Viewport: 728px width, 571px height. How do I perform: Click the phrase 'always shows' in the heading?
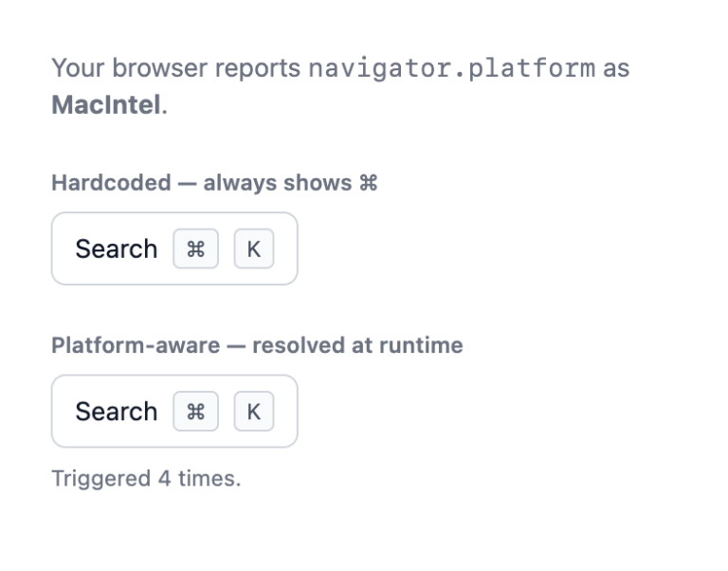[278, 183]
